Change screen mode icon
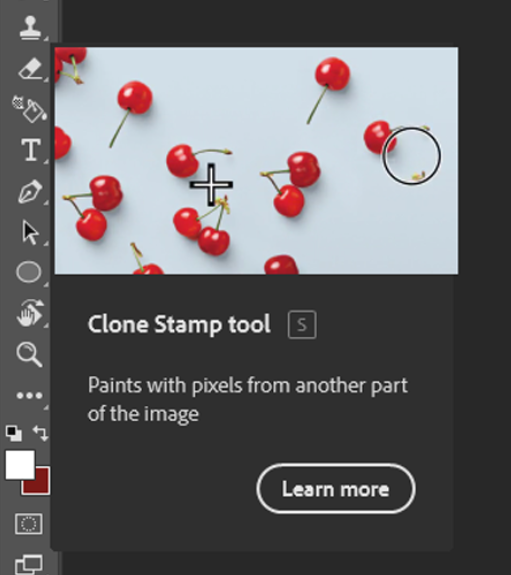511x575 pixels. [x=29, y=565]
